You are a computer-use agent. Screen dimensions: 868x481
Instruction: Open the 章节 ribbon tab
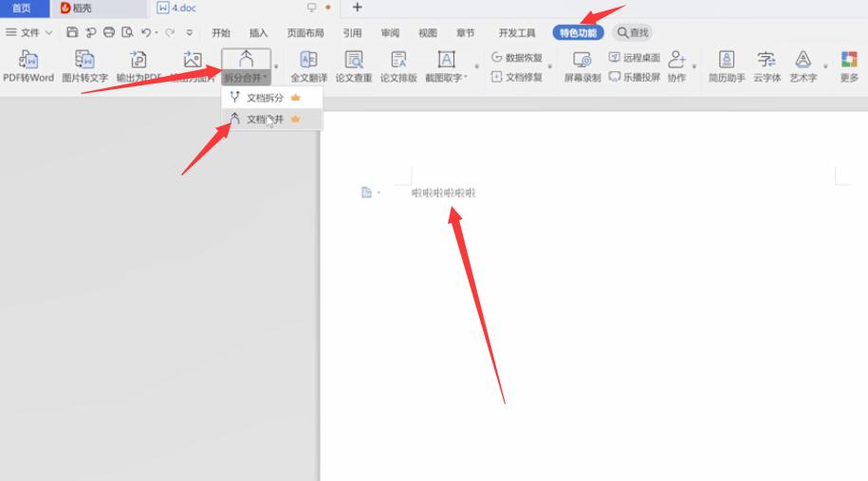tap(465, 32)
